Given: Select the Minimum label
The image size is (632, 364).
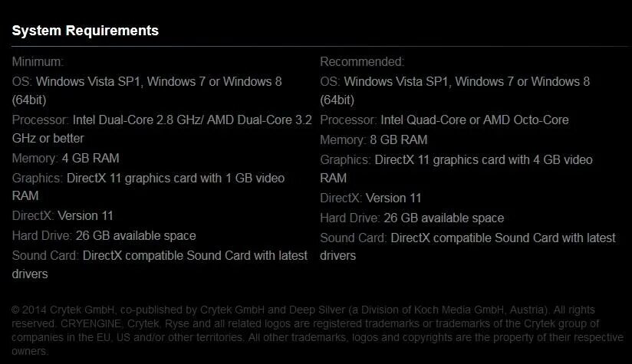Looking at the screenshot, I should 38,61.
